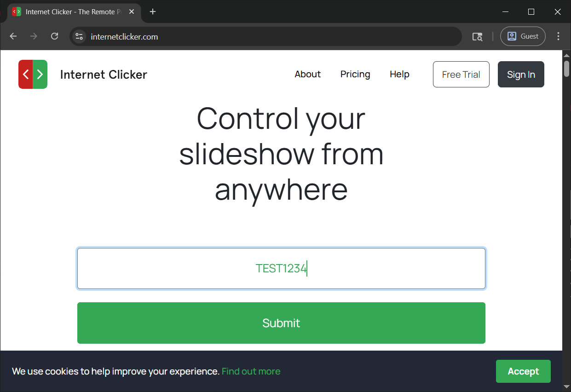Open the site information icon in address bar
Viewport: 571px width, 392px height.
[x=79, y=36]
